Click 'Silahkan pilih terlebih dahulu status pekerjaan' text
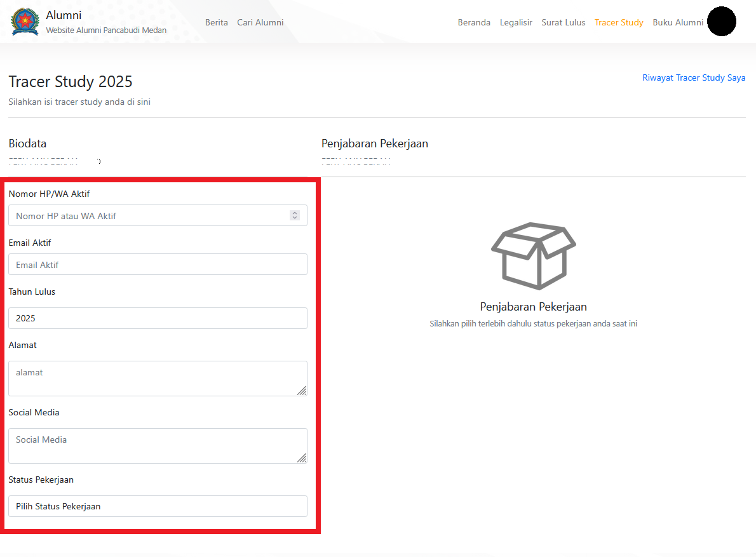756x557 pixels. pyautogui.click(x=533, y=324)
